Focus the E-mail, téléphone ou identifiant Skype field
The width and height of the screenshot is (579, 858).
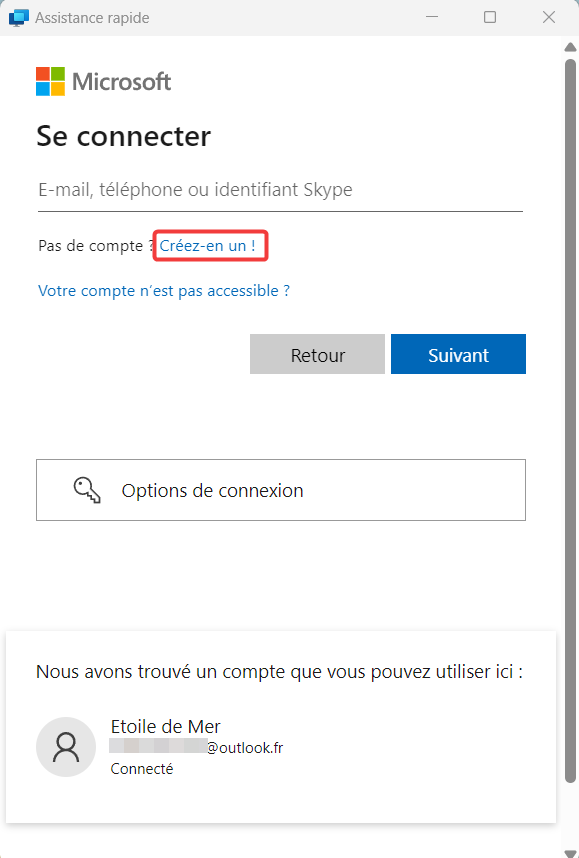(280, 190)
